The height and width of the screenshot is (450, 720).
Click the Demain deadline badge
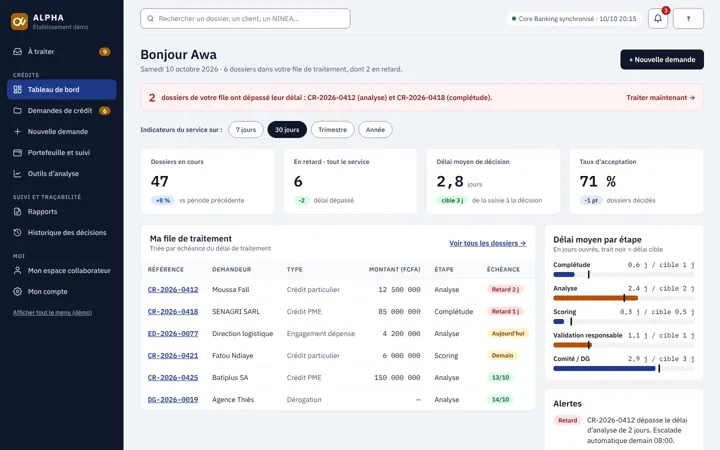pos(502,356)
